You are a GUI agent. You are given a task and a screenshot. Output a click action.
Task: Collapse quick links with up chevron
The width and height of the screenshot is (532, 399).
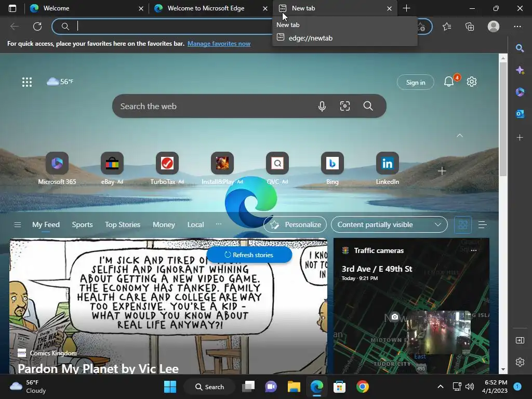[460, 136]
